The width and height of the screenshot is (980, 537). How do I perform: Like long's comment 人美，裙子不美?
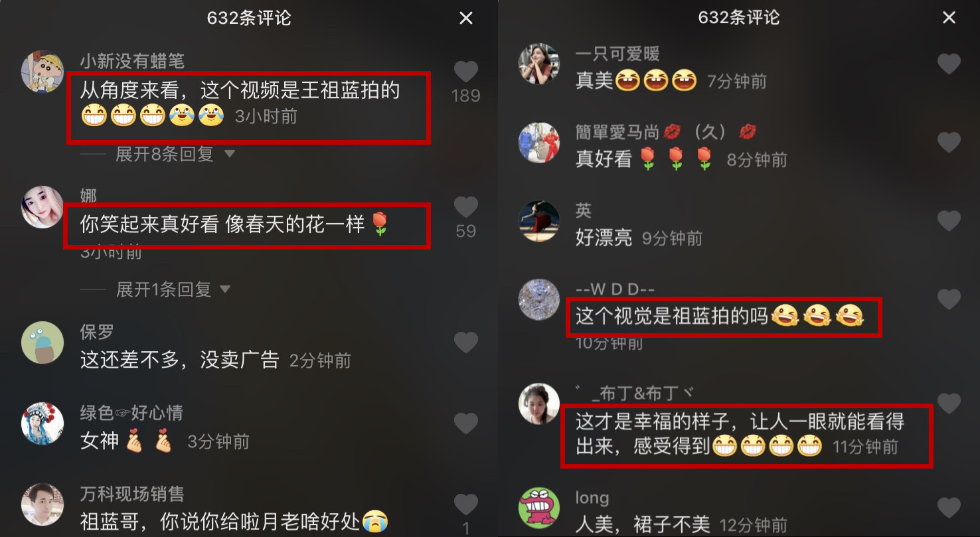coord(949,508)
